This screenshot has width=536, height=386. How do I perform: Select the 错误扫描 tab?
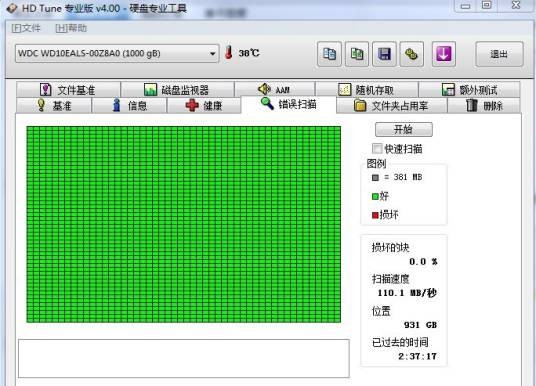[289, 104]
